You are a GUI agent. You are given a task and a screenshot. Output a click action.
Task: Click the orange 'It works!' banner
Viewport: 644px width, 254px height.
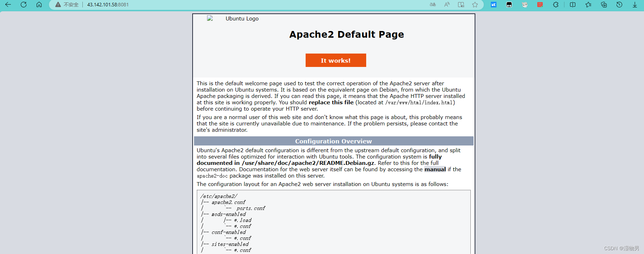pos(336,60)
